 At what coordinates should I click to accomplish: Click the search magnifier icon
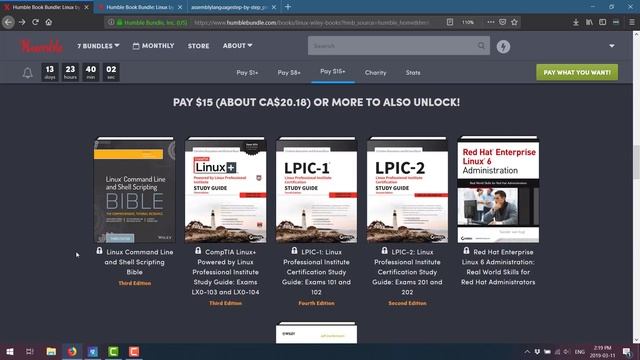[482, 45]
